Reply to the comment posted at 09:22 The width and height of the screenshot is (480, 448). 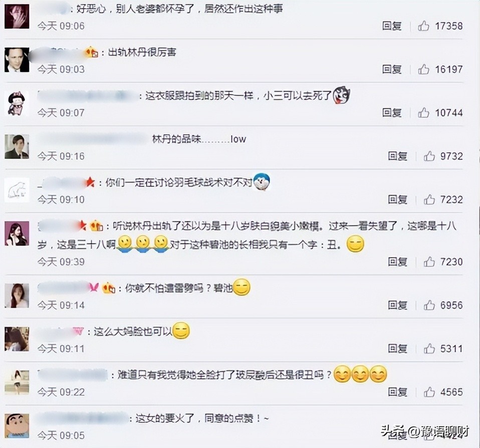pos(398,392)
